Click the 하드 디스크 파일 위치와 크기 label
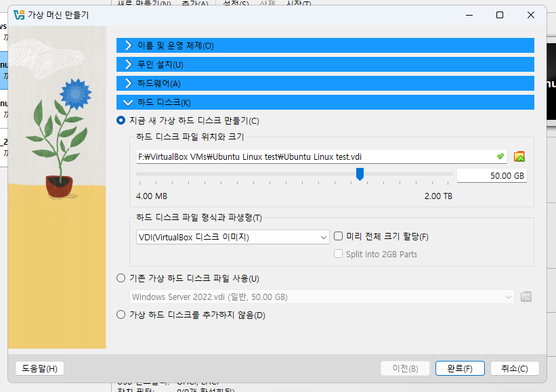This screenshot has height=392, width=556. 190,137
